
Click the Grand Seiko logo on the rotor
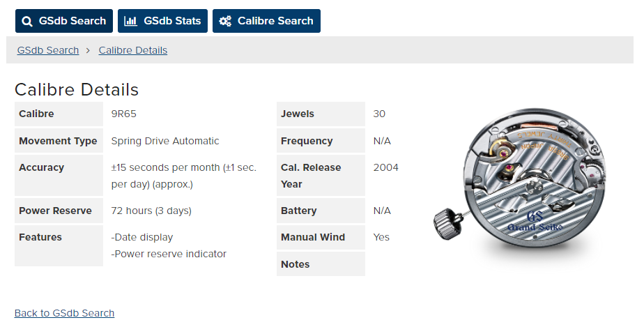pos(535,222)
